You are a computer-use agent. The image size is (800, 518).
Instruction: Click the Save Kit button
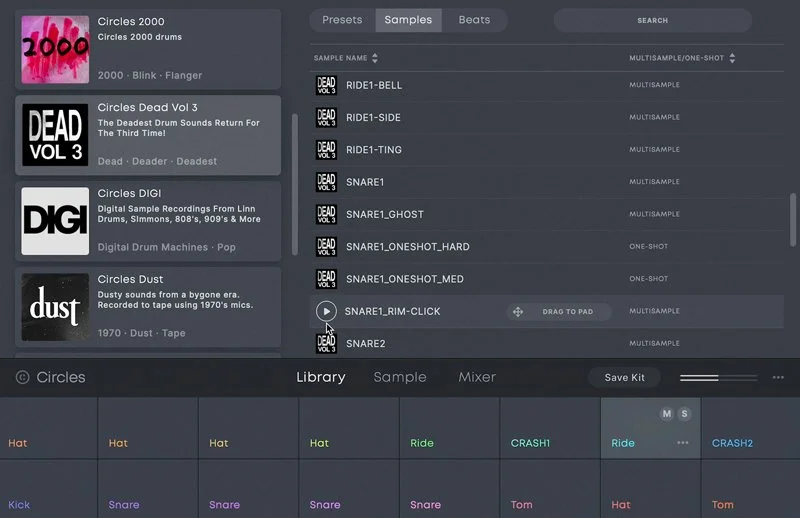(x=624, y=378)
